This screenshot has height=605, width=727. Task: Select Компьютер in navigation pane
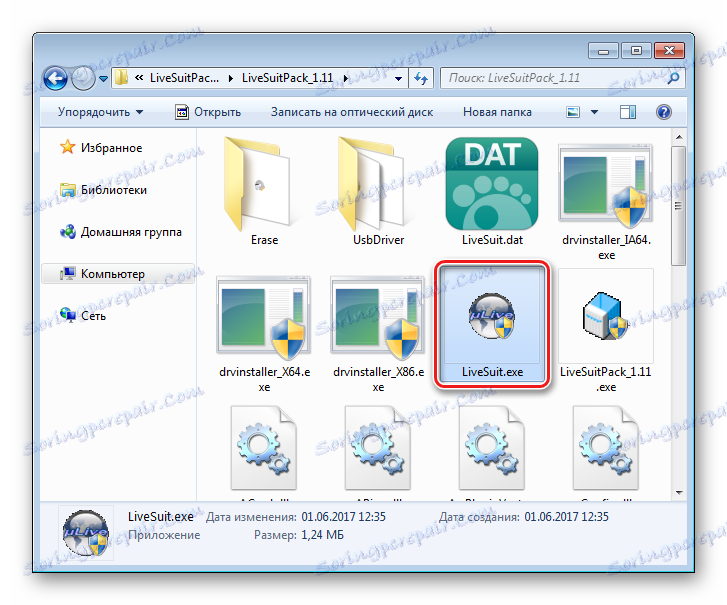118,274
